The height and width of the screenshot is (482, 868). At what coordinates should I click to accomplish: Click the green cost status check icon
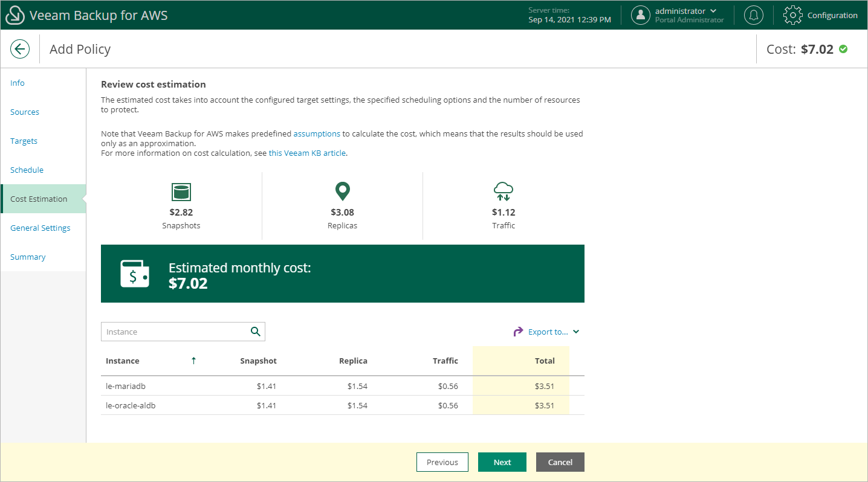click(843, 49)
